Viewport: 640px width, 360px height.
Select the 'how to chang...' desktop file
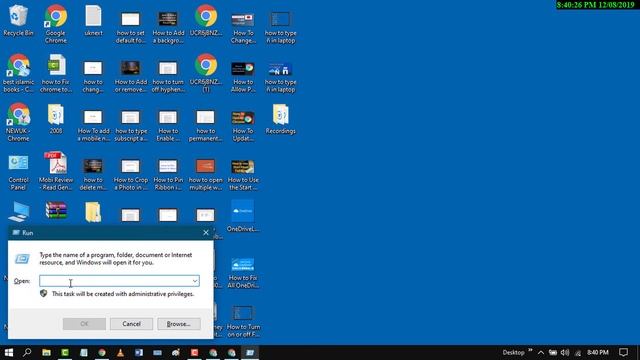click(93, 76)
